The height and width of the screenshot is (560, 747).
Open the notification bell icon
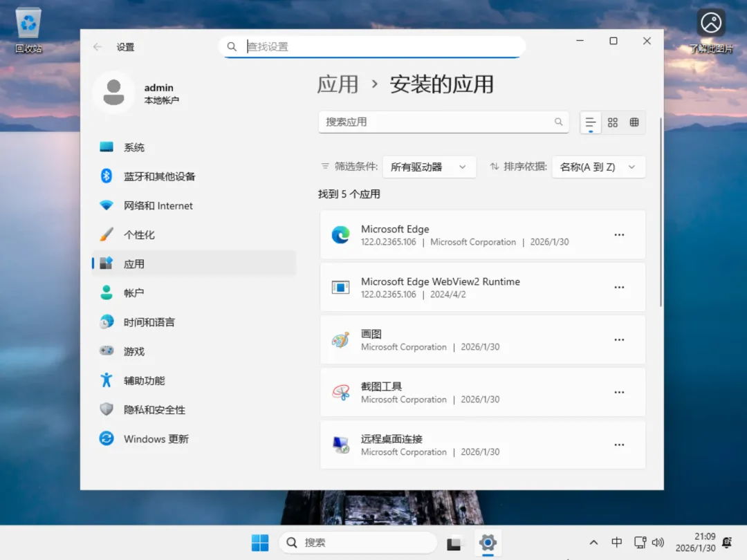click(727, 543)
